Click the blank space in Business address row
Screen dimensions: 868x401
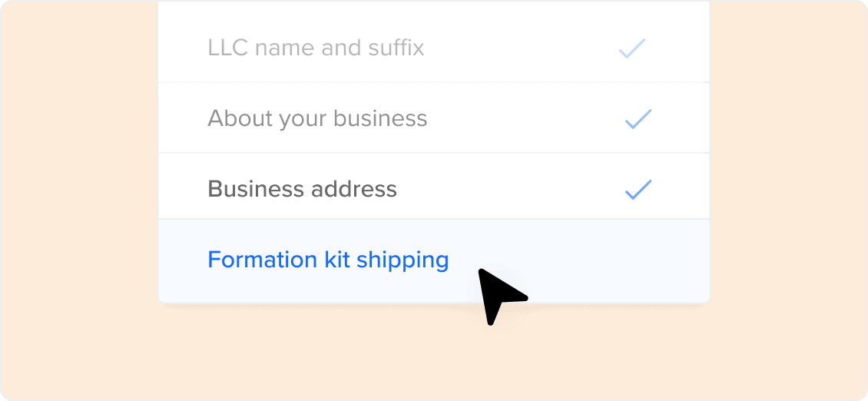pyautogui.click(x=507, y=189)
